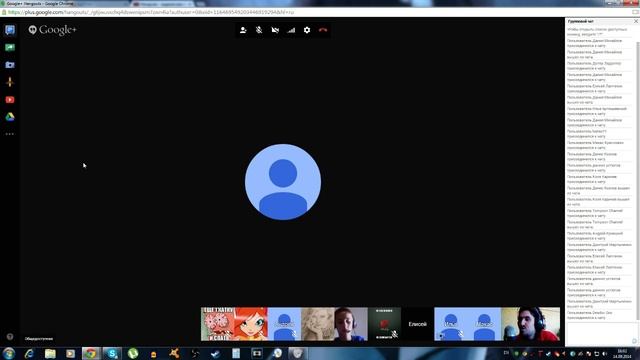The image size is (640, 360).
Task: Click the Общедоступная label at bottom
Action: point(39,339)
